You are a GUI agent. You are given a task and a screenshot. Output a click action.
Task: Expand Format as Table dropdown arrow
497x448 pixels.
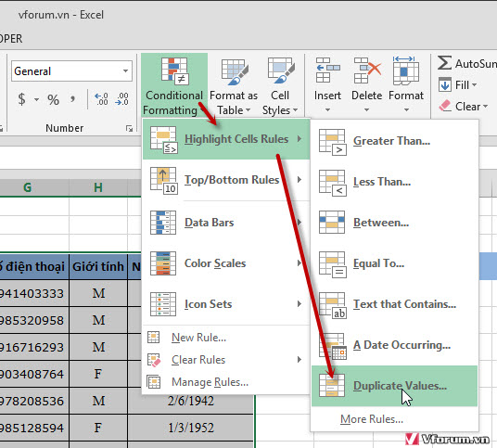point(248,110)
